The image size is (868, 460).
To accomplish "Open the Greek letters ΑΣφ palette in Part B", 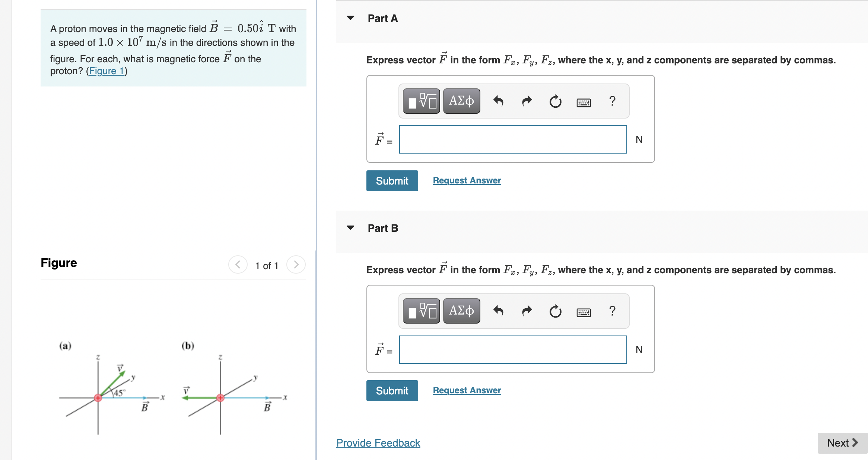I will 461,311.
